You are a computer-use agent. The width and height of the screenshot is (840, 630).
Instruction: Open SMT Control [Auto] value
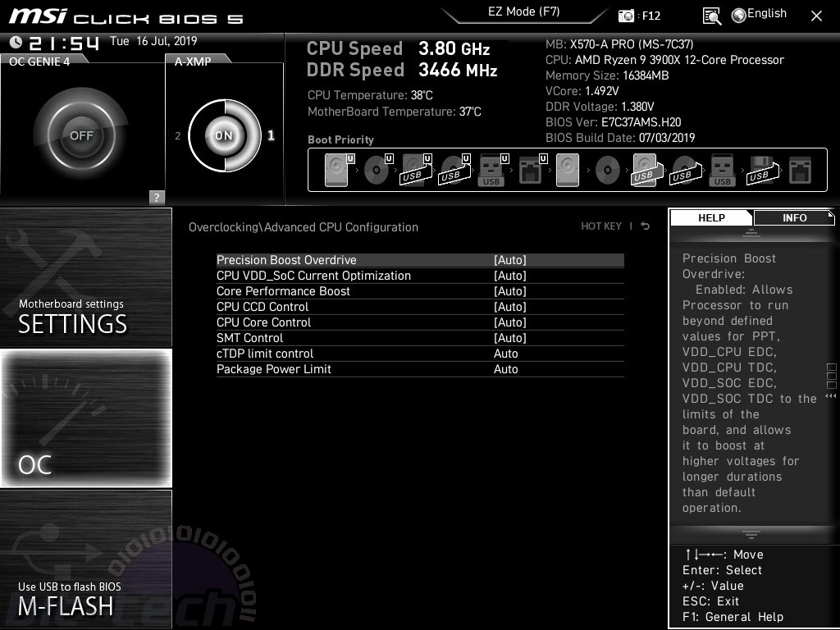510,337
